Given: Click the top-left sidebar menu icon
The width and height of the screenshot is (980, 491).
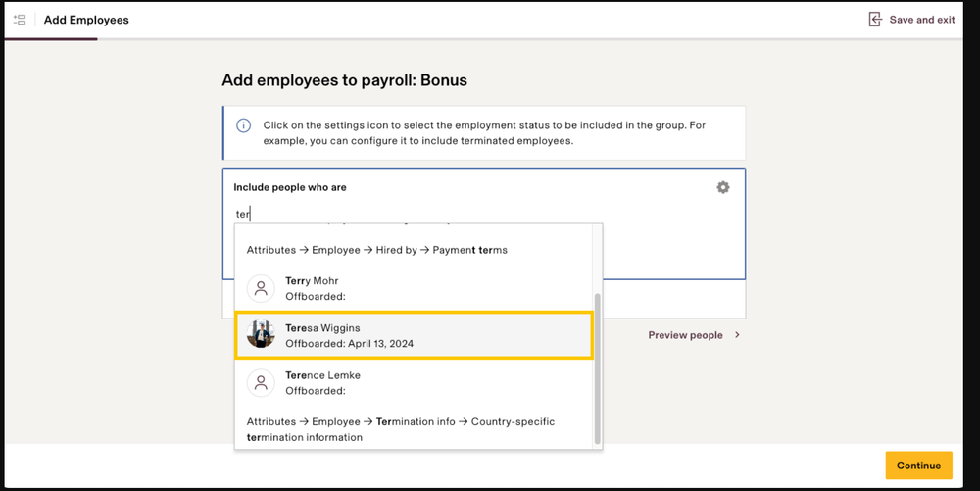Looking at the screenshot, I should (20, 20).
